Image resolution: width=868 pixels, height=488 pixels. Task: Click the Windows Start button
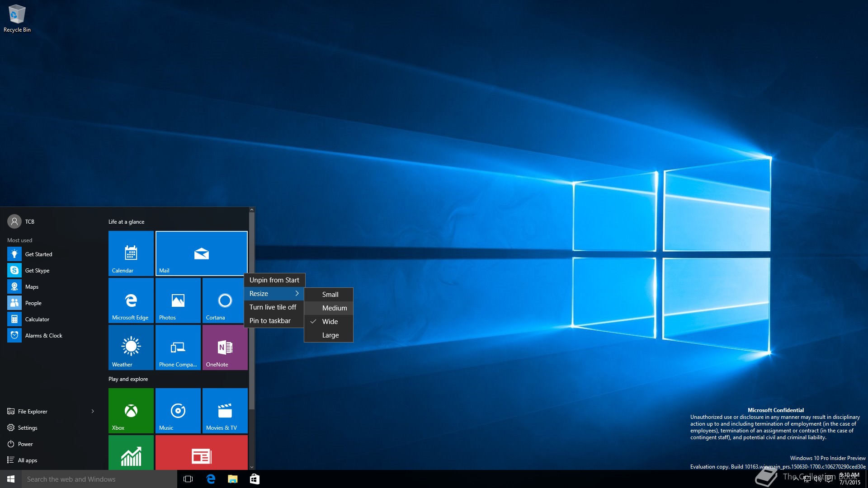click(11, 479)
